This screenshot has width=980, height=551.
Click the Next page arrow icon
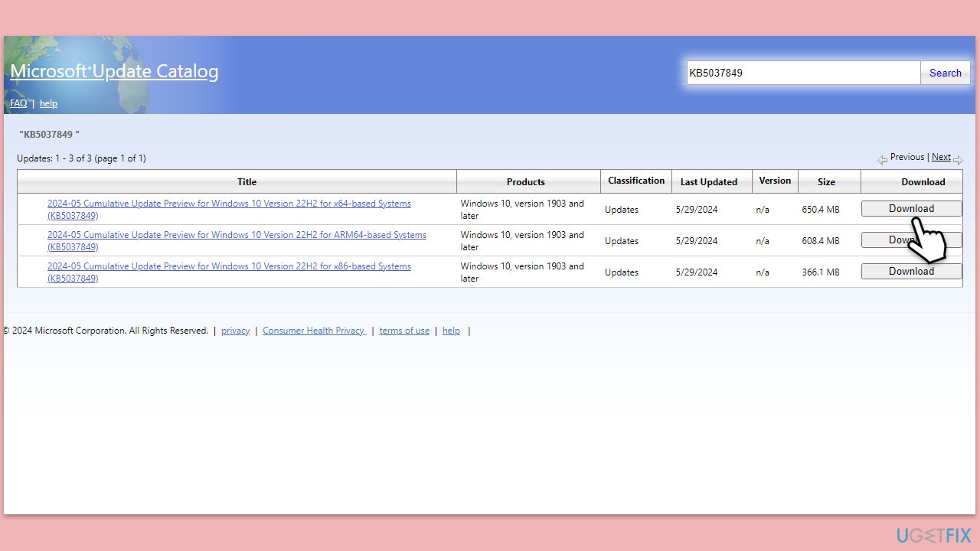958,160
